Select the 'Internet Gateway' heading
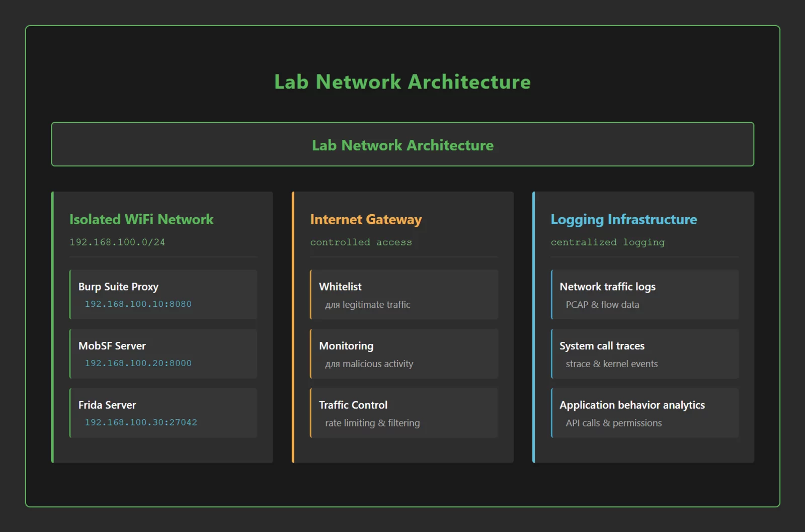This screenshot has height=532, width=805. coord(366,220)
